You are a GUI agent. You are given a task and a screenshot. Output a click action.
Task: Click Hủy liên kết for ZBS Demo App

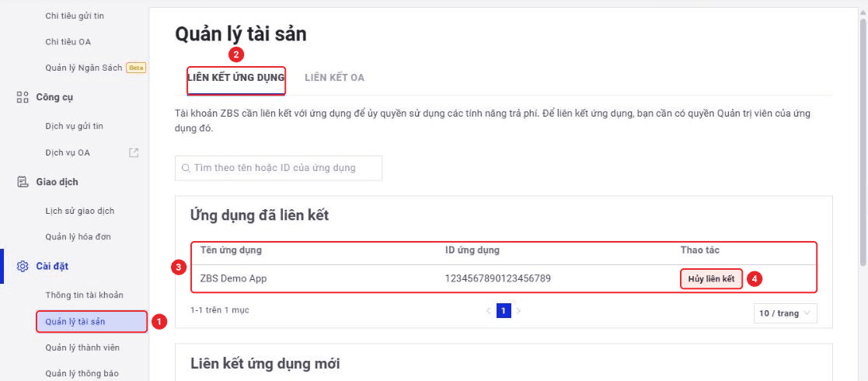point(711,279)
